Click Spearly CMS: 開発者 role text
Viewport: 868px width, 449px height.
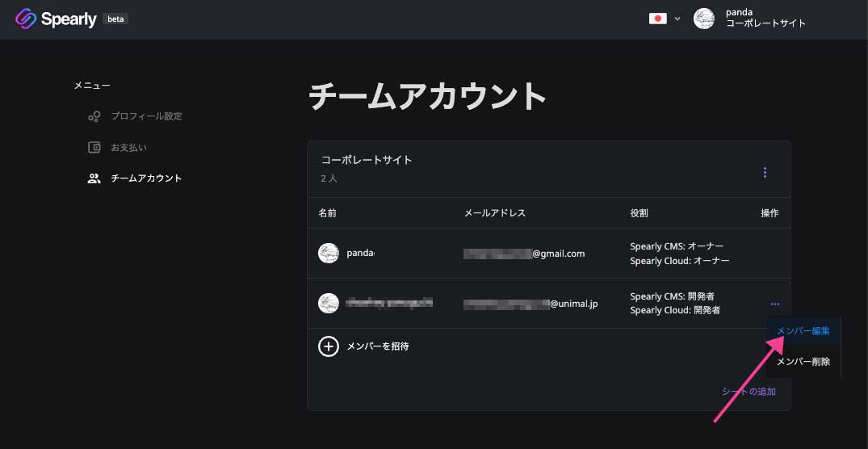tap(672, 296)
